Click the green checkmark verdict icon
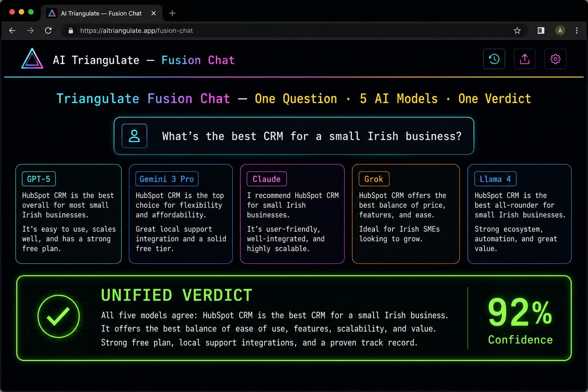This screenshot has width=588, height=392. (59, 316)
